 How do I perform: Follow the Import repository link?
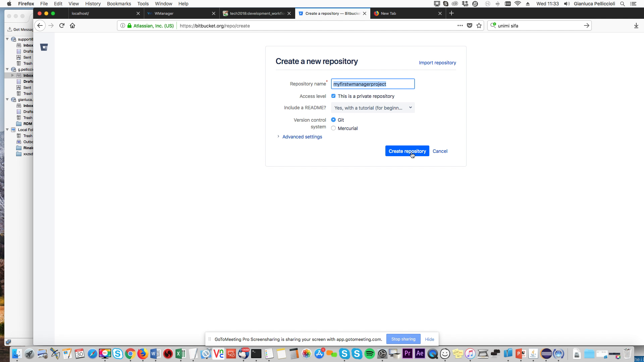coord(437,63)
